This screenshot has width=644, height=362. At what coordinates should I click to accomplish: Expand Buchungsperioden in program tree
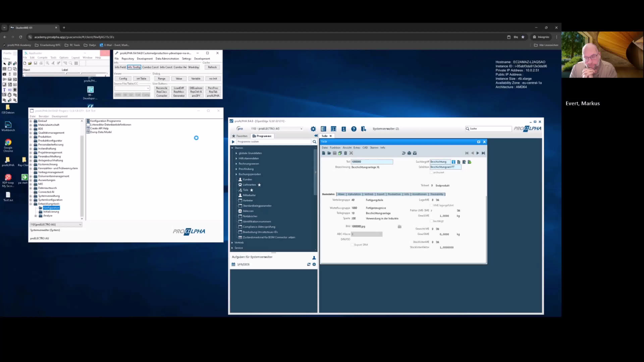click(x=236, y=174)
